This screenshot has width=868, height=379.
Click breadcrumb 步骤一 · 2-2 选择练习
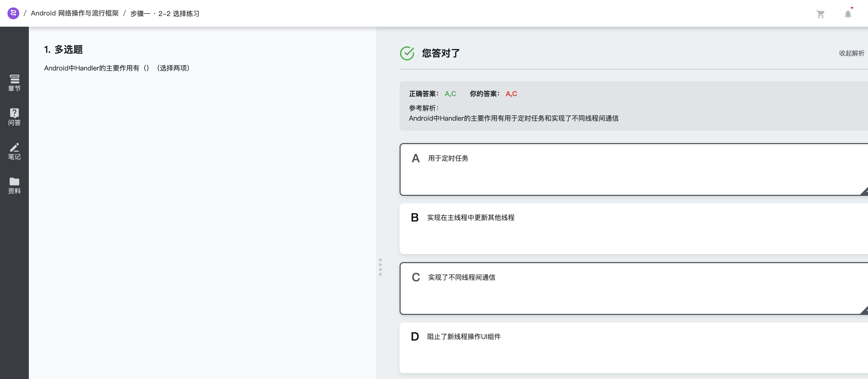click(x=165, y=13)
